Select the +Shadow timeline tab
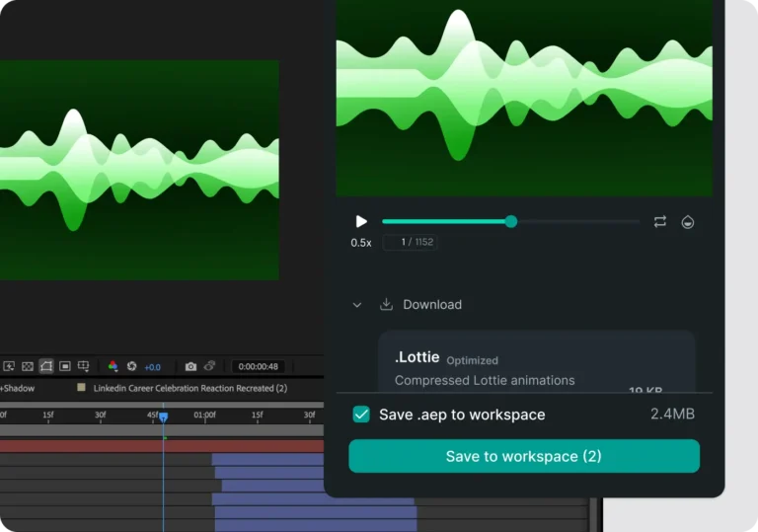758x532 pixels. coord(18,388)
